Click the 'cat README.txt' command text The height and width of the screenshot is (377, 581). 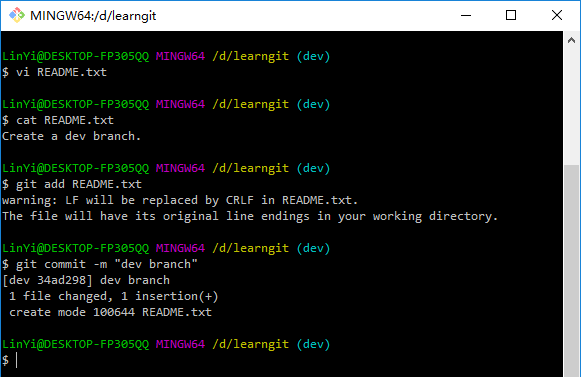point(65,120)
